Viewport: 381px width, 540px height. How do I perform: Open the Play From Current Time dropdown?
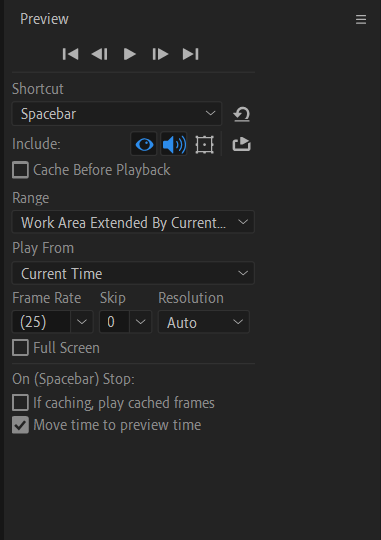[133, 273]
